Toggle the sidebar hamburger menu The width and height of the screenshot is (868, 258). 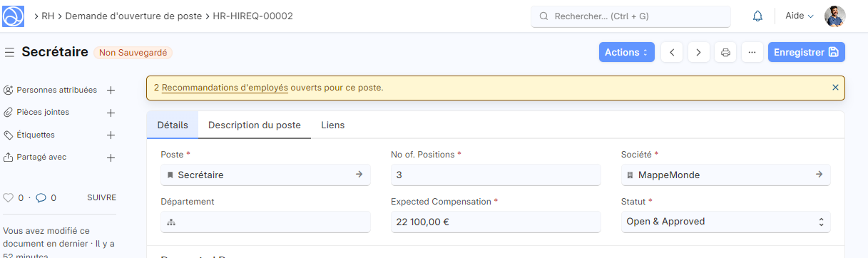coord(9,52)
